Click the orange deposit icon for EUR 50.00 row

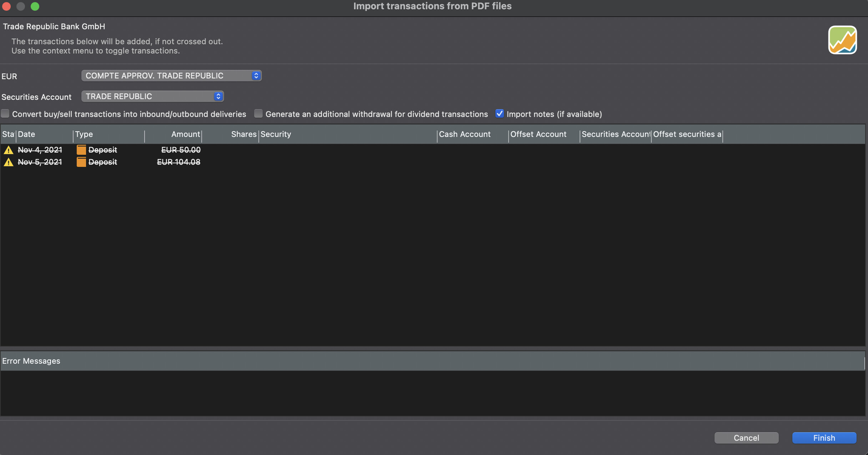tap(81, 150)
